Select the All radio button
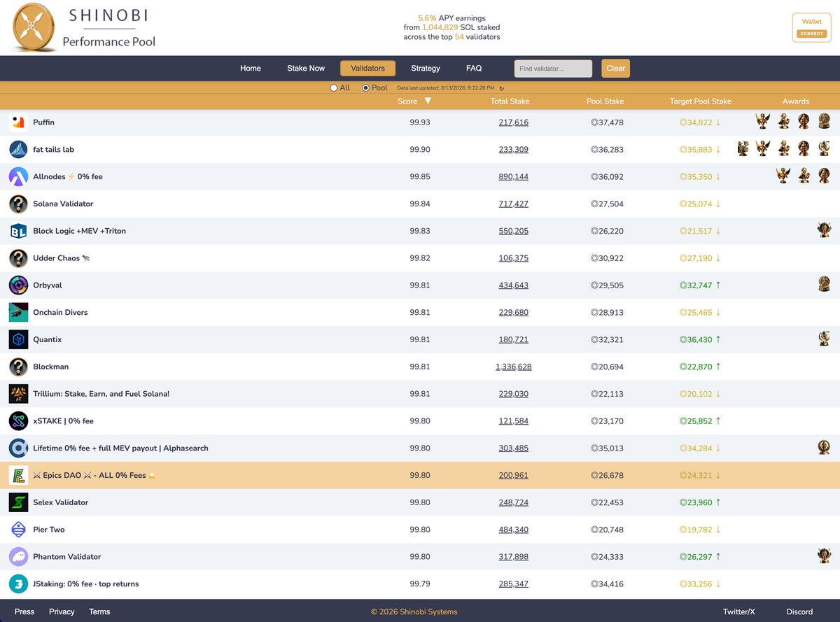 (x=333, y=88)
